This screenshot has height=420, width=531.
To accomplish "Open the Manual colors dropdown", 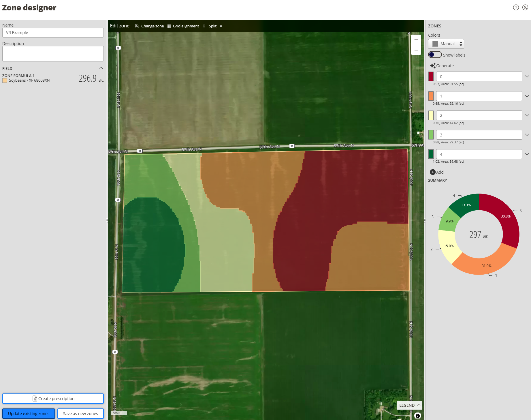I will [446, 44].
